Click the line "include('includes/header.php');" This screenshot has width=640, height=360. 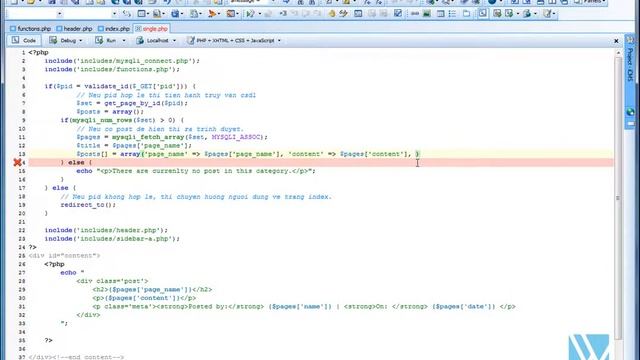coord(106,230)
